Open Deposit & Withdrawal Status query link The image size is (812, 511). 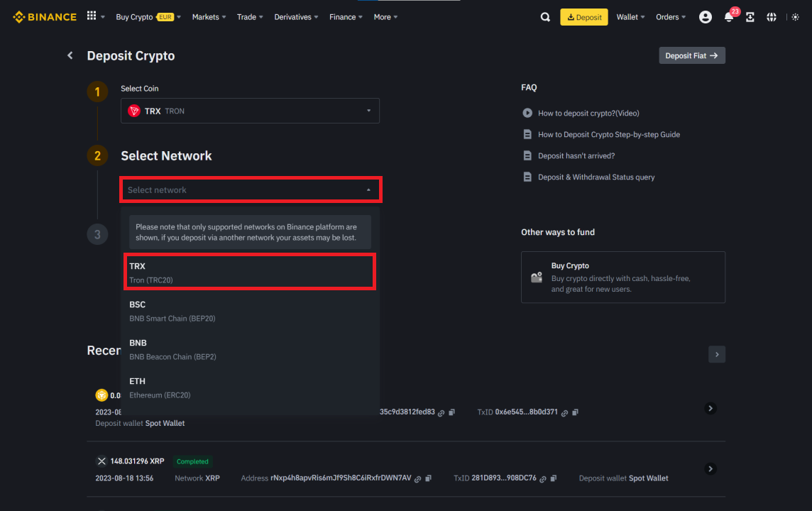(596, 177)
